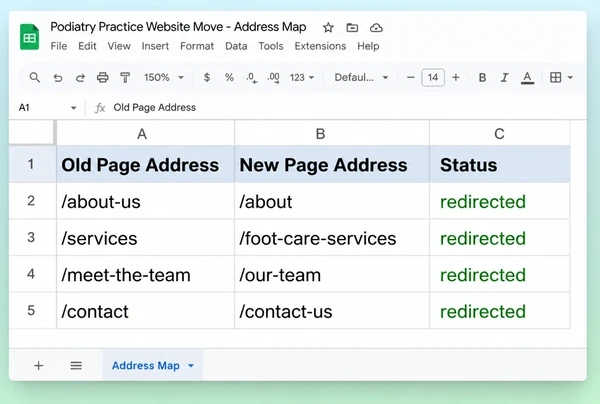Select the /meet-the-team cell

click(x=145, y=274)
